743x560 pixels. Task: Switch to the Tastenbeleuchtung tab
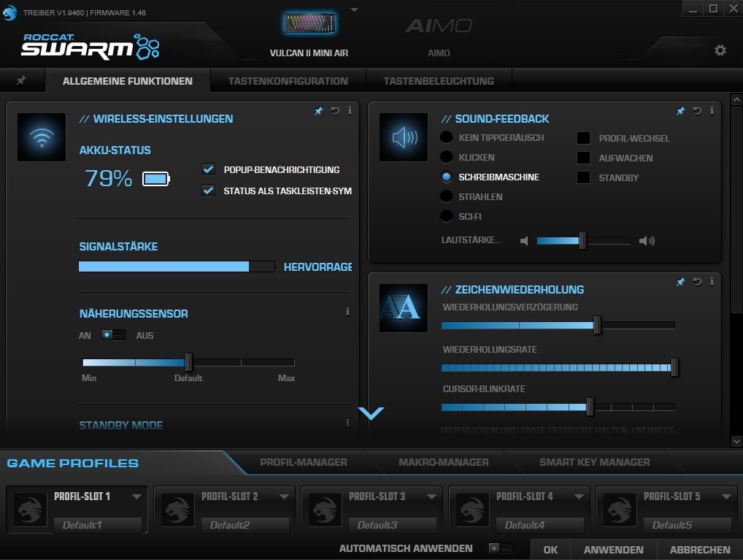(439, 81)
